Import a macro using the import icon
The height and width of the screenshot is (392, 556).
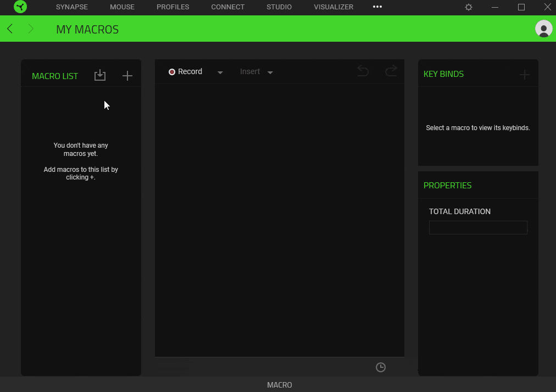pyautogui.click(x=99, y=75)
